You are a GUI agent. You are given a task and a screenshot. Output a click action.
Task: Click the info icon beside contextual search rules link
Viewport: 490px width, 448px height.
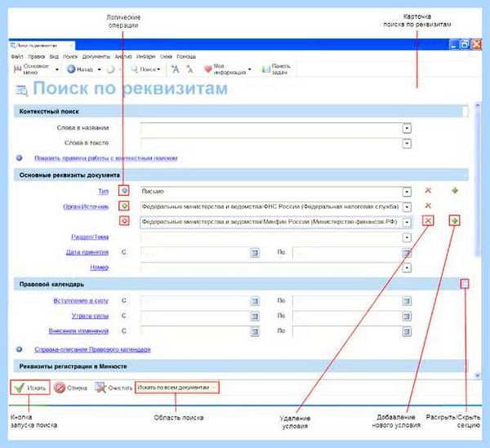pyautogui.click(x=19, y=158)
